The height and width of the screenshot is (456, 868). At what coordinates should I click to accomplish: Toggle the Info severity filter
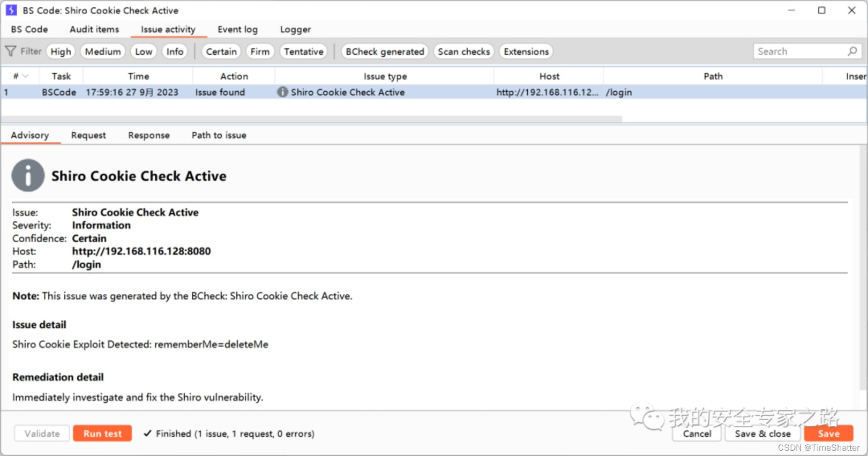coord(175,51)
